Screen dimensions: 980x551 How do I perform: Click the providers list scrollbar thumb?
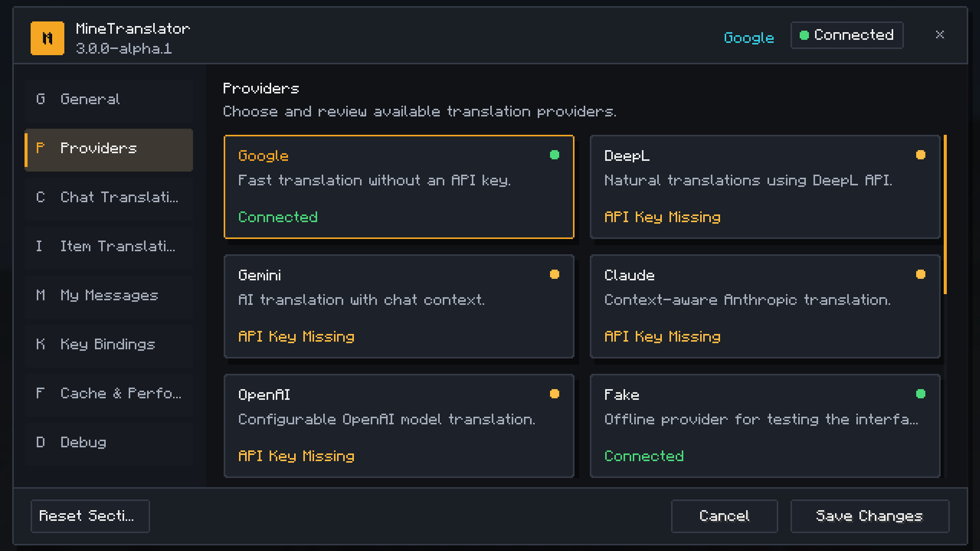(x=945, y=214)
